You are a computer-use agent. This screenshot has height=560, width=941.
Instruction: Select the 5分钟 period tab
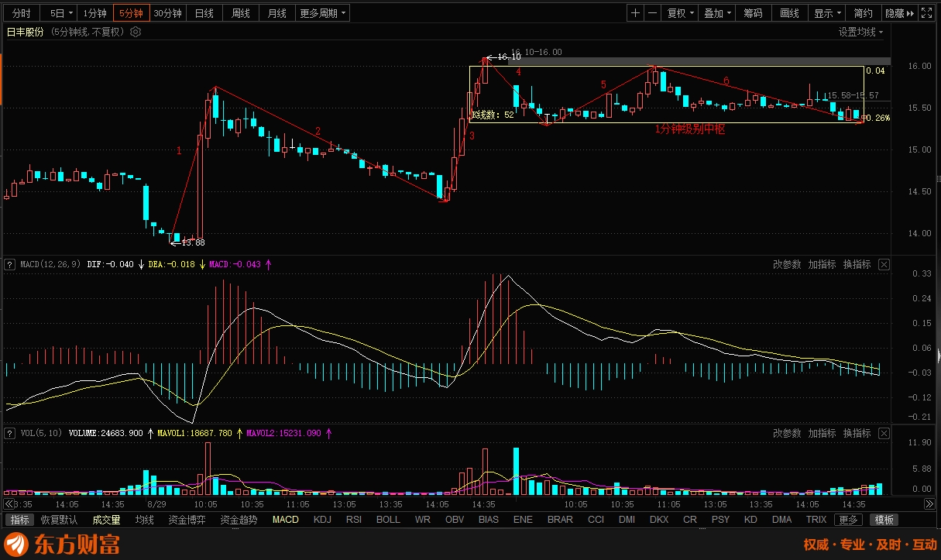(131, 13)
